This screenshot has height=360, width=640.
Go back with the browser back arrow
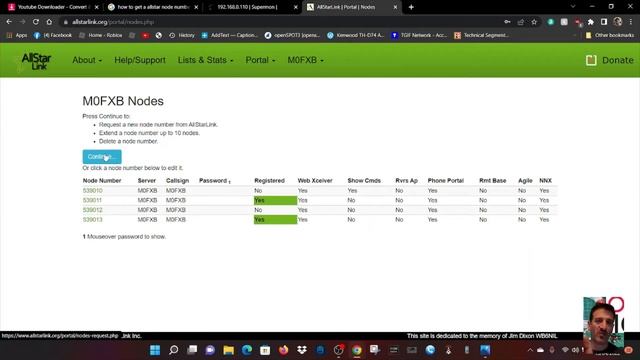point(9,22)
